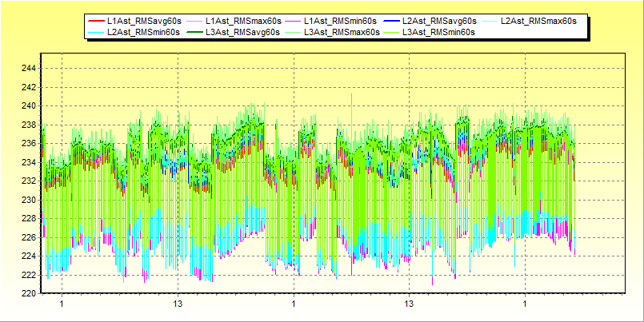This screenshot has width=644, height=322.
Task: Click the 238 tick label on the Y axis
Action: (x=29, y=125)
